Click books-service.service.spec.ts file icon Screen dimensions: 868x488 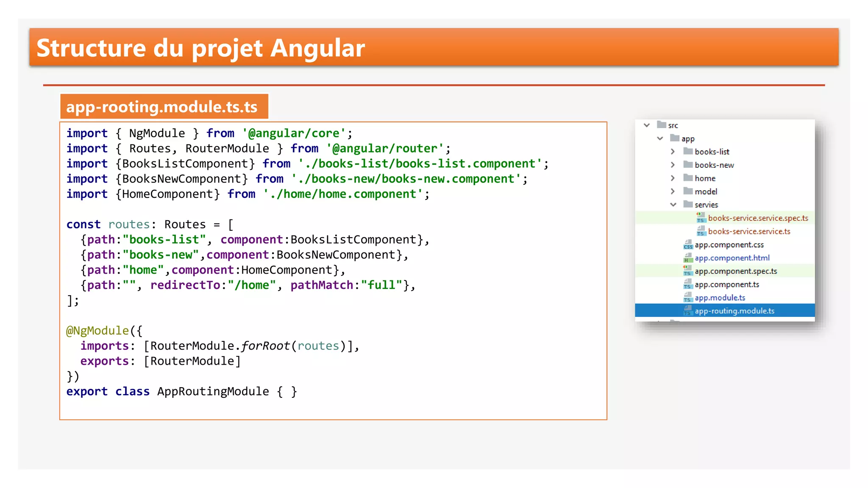click(701, 217)
